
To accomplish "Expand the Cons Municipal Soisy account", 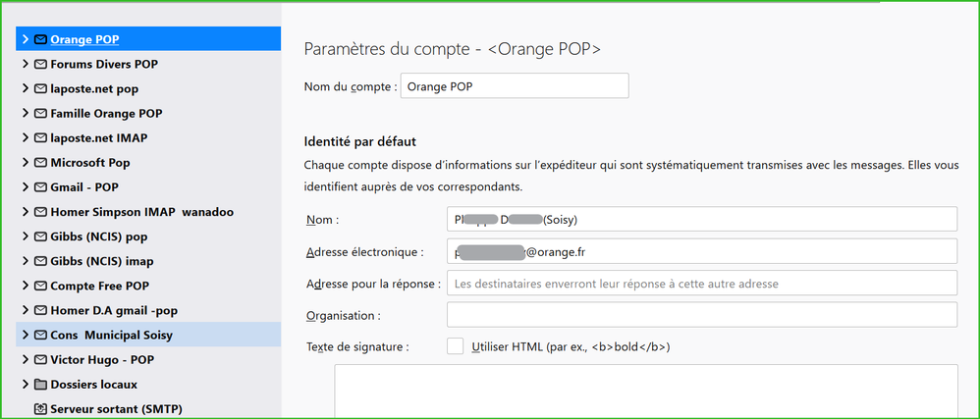I will [26, 335].
